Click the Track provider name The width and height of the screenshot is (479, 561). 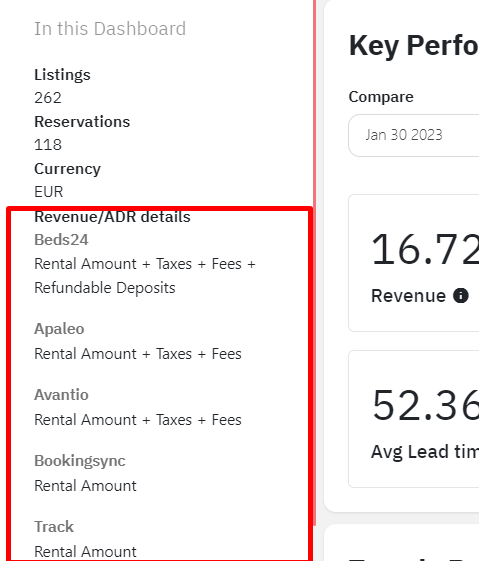tap(54, 527)
